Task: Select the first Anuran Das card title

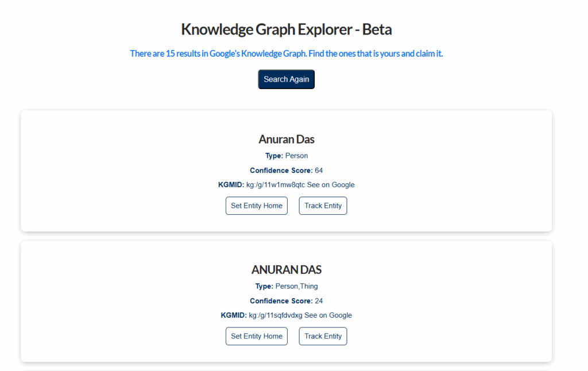Action: 286,139
